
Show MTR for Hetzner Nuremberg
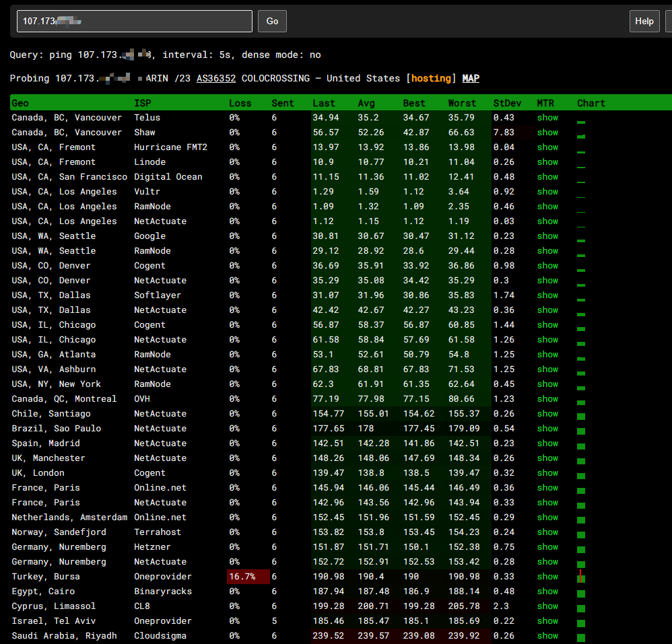click(x=547, y=547)
